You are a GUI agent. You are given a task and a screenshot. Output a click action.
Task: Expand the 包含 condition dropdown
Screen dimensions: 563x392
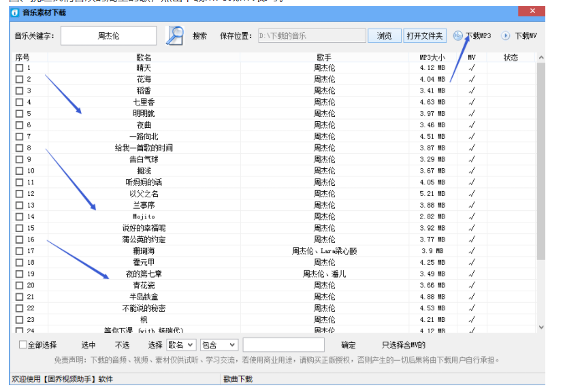tap(219, 345)
